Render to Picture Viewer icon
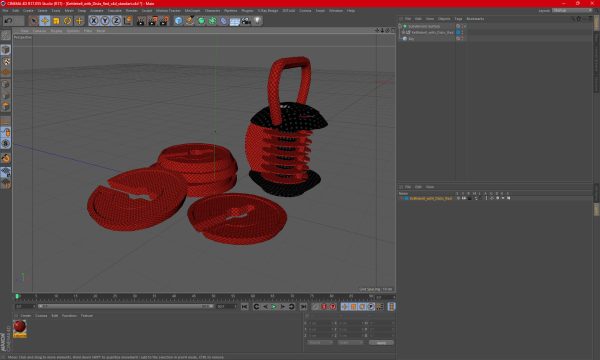 click(x=152, y=21)
